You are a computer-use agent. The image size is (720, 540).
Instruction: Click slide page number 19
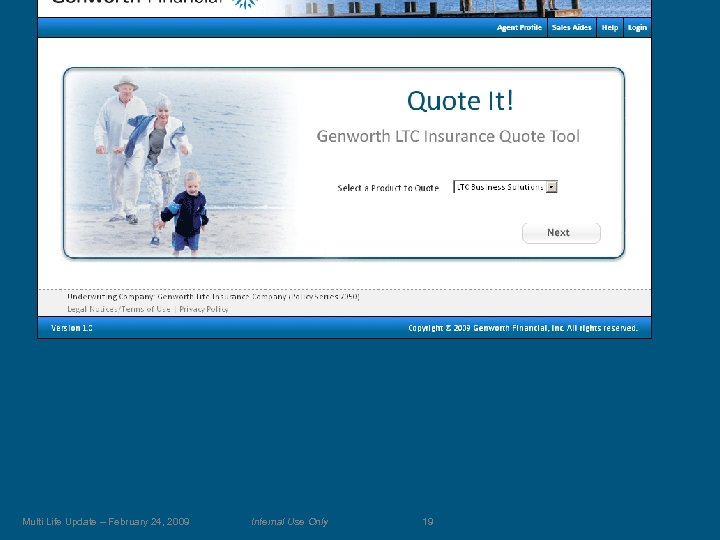tap(428, 522)
